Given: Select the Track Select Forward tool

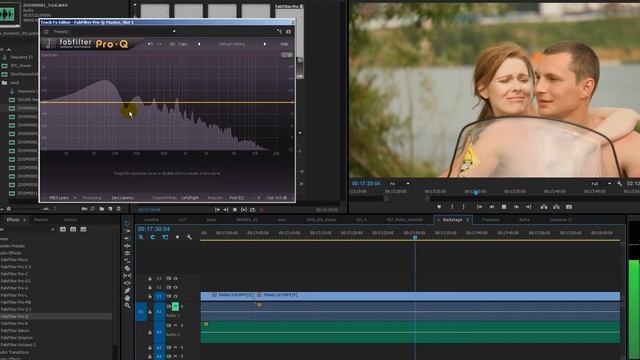Looking at the screenshot, I should pyautogui.click(x=127, y=231).
